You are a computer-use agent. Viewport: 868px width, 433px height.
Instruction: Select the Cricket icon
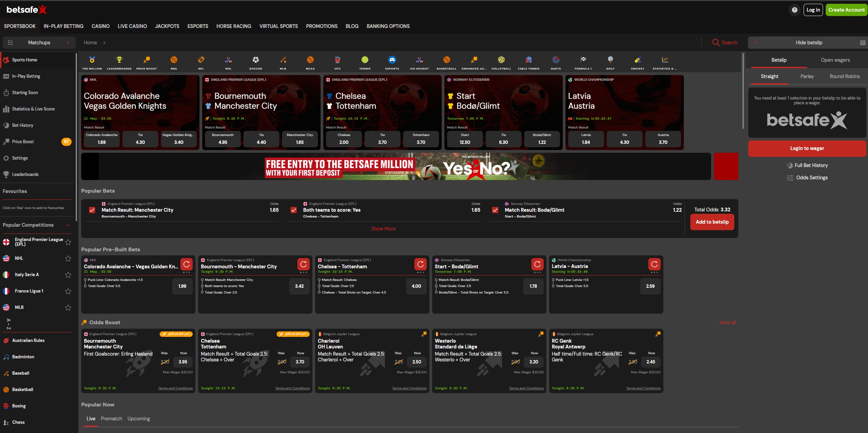click(x=638, y=60)
